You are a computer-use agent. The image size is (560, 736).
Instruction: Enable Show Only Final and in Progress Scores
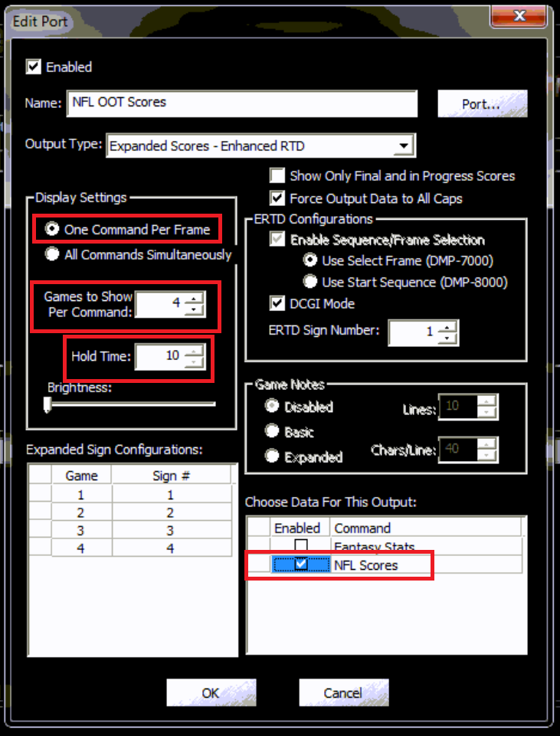click(277, 176)
